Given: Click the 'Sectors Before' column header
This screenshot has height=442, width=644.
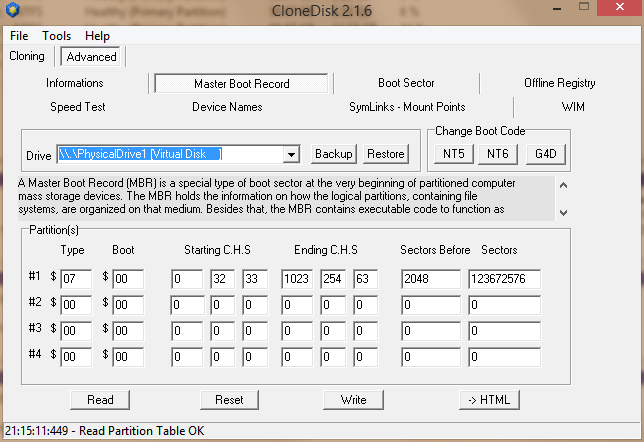Looking at the screenshot, I should pyautogui.click(x=435, y=250).
